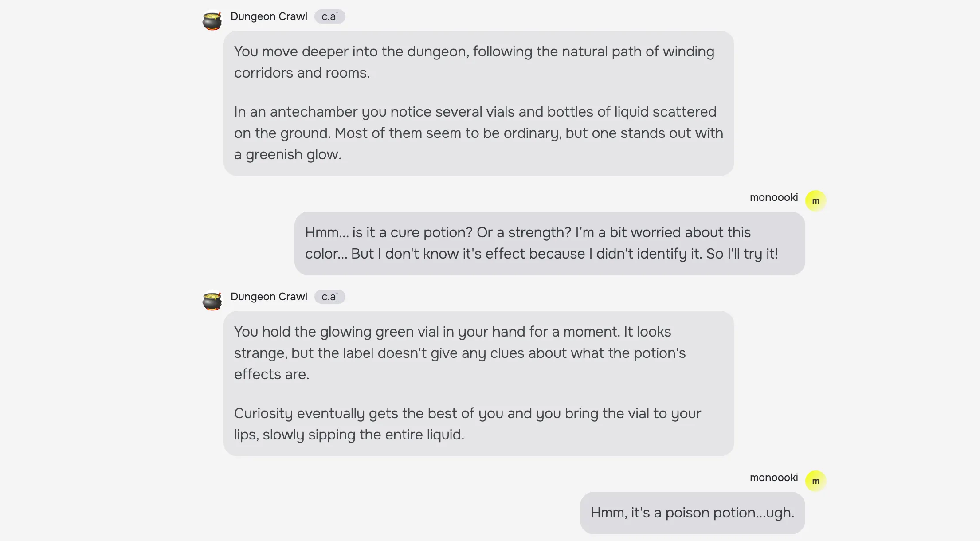The width and height of the screenshot is (980, 541).
Task: Click monoooki's yellow avatar above the cure potion message
Action: coord(815,201)
